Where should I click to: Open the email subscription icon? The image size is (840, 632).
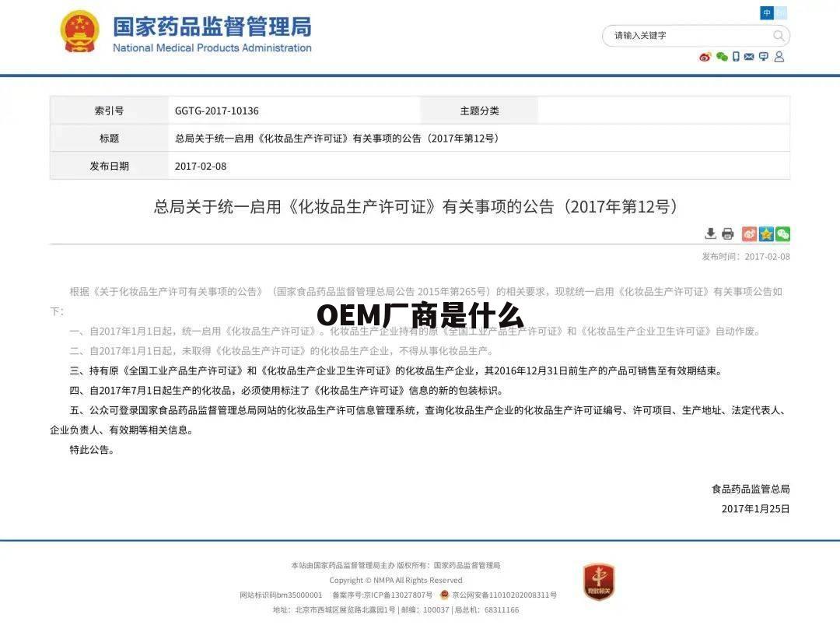pos(747,56)
